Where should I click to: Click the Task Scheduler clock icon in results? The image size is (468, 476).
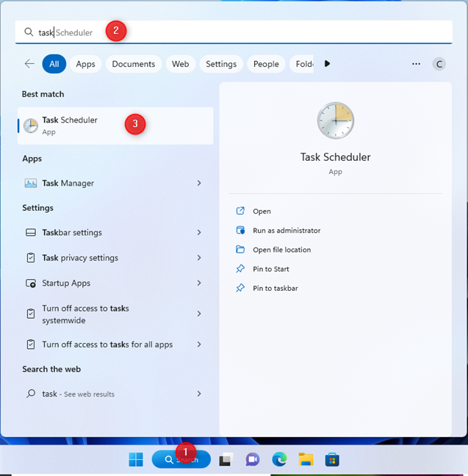[31, 126]
